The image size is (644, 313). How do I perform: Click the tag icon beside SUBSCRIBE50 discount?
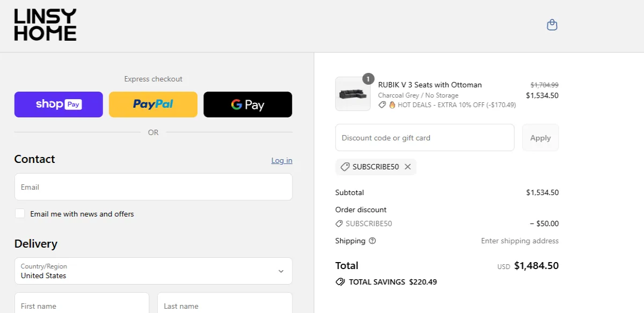(x=345, y=167)
